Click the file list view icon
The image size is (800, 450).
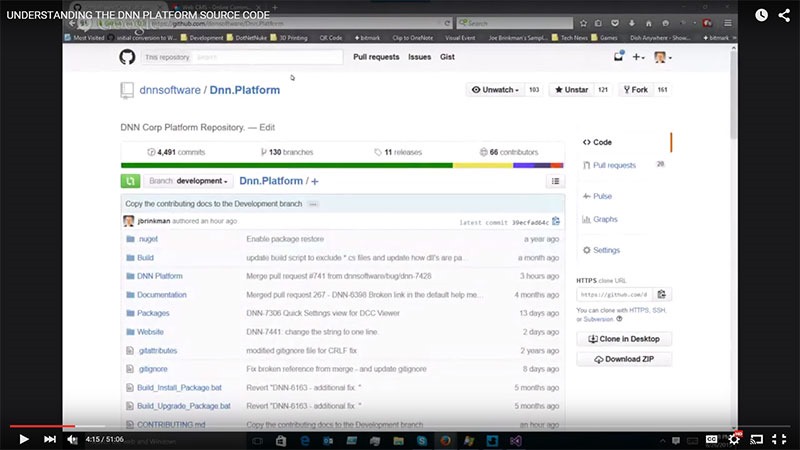point(556,181)
